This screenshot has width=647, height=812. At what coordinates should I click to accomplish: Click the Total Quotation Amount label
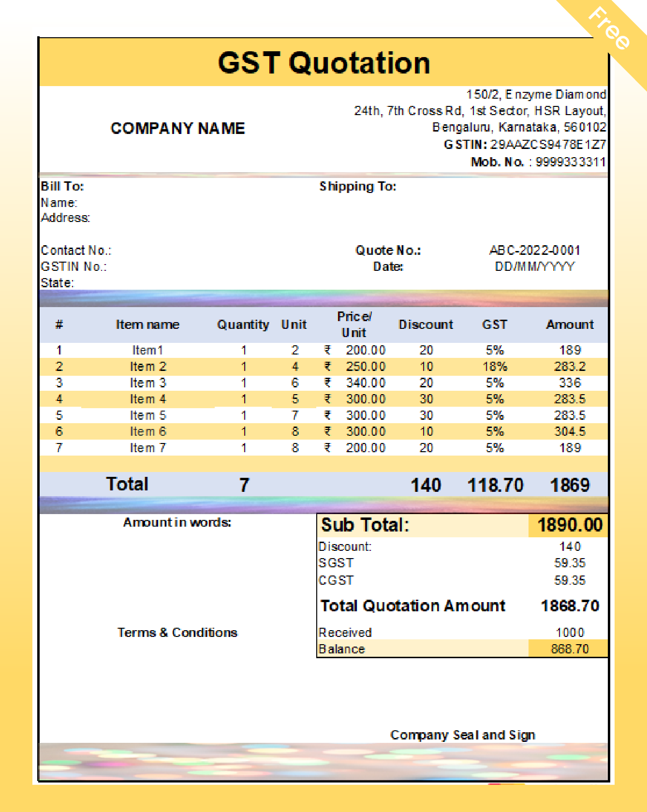(x=413, y=605)
